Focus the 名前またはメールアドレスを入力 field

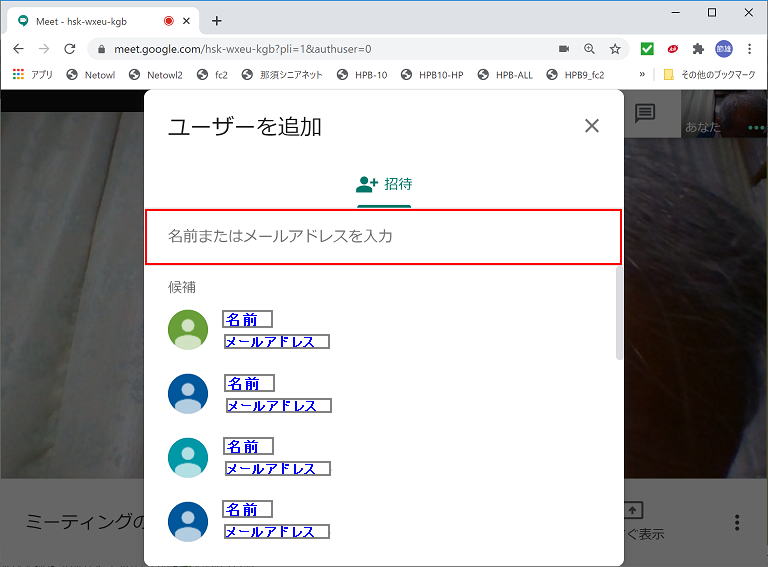[x=384, y=237]
